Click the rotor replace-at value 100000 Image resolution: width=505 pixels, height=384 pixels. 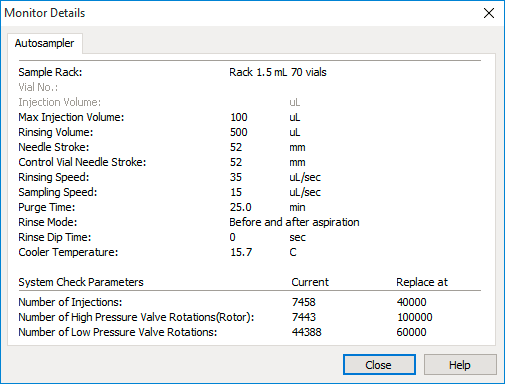(x=415, y=317)
